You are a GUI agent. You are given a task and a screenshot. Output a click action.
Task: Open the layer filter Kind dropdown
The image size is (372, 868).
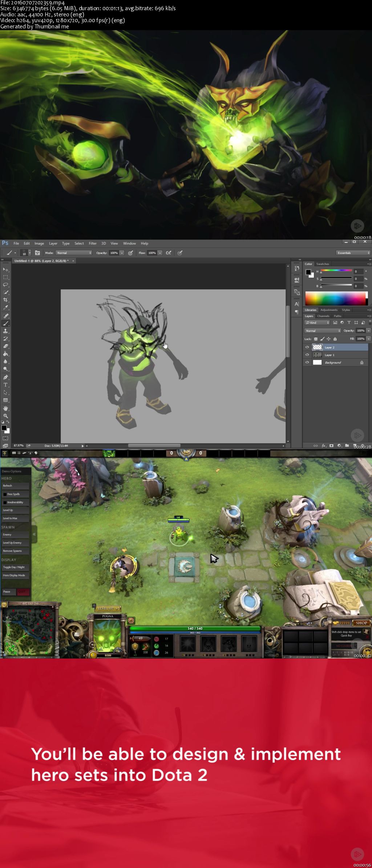point(317,323)
